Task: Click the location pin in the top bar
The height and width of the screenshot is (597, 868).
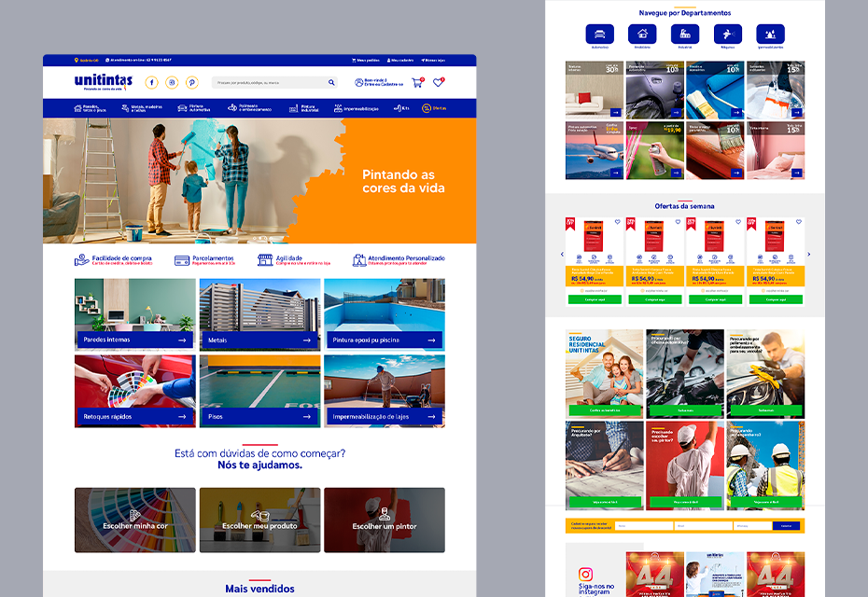Action: pyautogui.click(x=77, y=61)
